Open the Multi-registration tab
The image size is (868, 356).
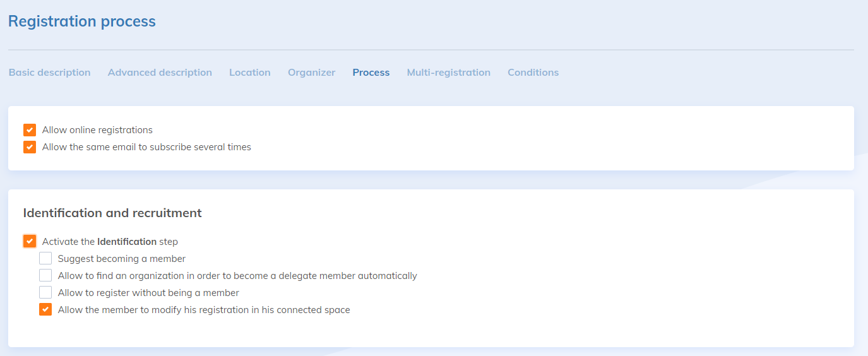(448, 73)
